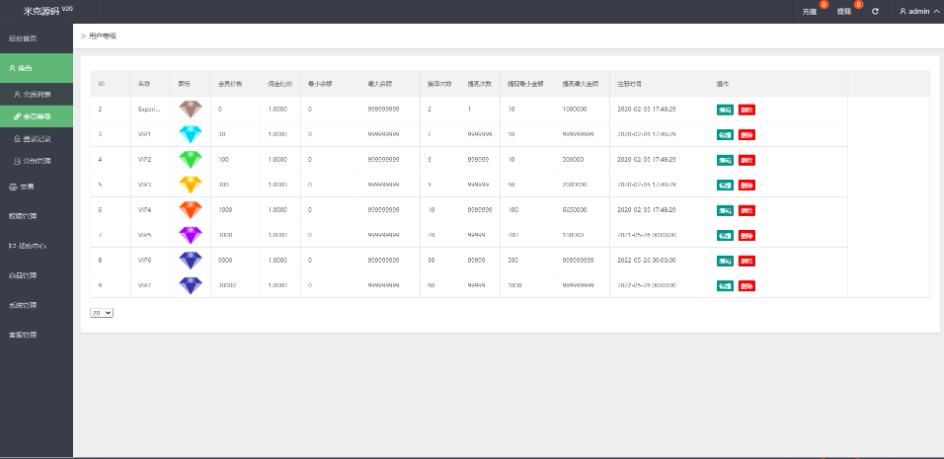Click the red delete button for VIP1

pyautogui.click(x=747, y=135)
